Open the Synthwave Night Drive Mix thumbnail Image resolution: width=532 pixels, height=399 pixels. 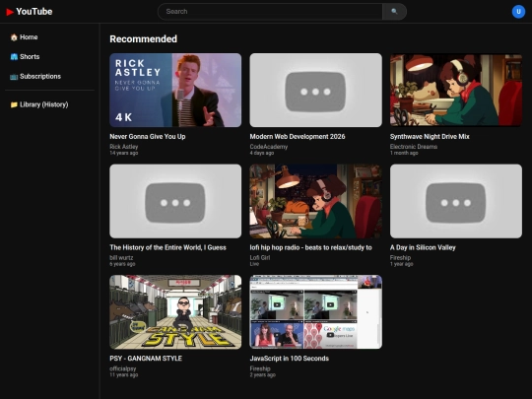click(x=456, y=91)
